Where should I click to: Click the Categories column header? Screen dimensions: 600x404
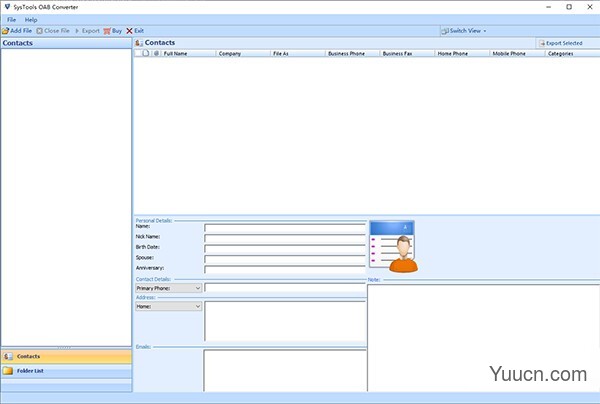click(x=572, y=54)
